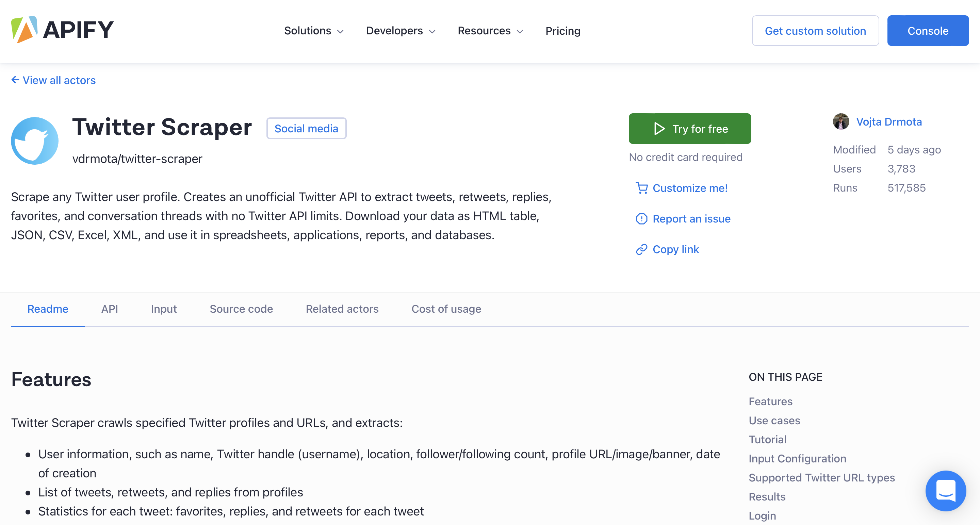Open the Cost of usage tab
Viewport: 980px width, 525px height.
[x=446, y=309]
